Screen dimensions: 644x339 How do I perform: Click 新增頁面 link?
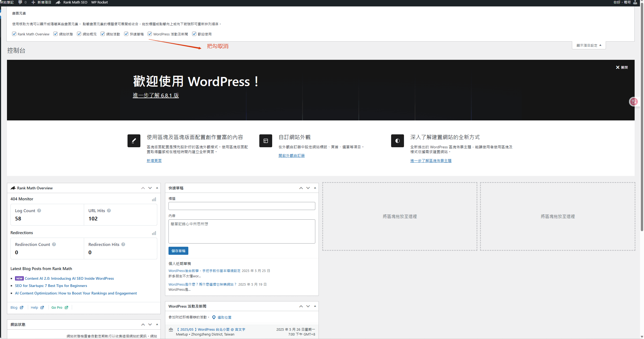point(154,161)
